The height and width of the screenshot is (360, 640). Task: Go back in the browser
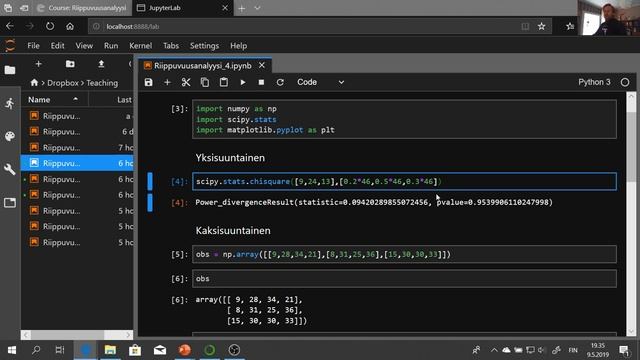click(x=10, y=26)
